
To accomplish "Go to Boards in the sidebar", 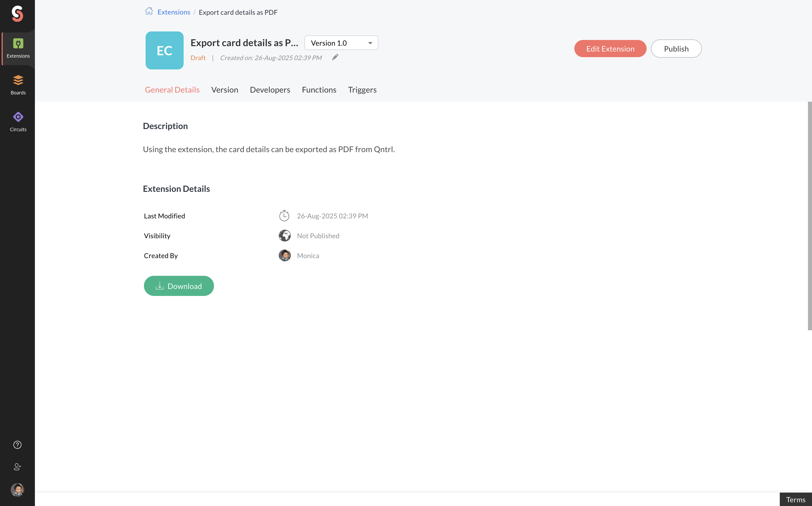I will (18, 85).
